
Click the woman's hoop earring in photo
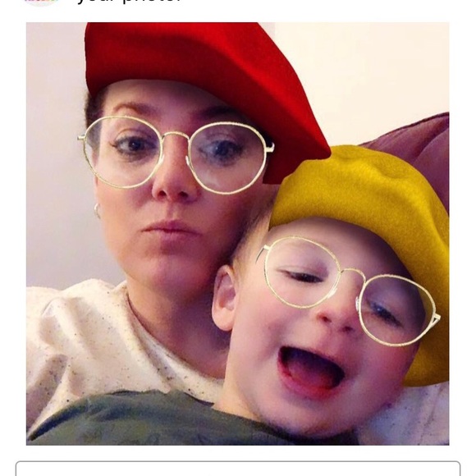pos(97,210)
